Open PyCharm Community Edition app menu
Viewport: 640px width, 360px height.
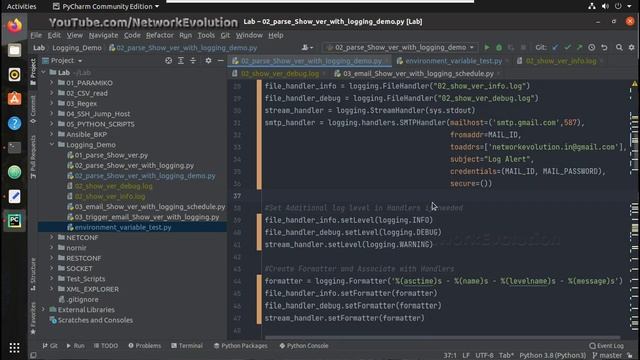click(x=106, y=6)
